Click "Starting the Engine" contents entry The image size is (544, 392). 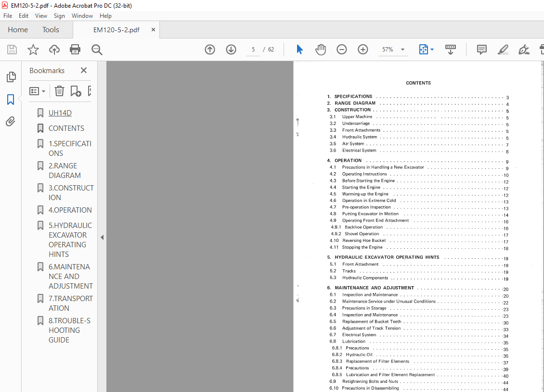click(x=361, y=187)
